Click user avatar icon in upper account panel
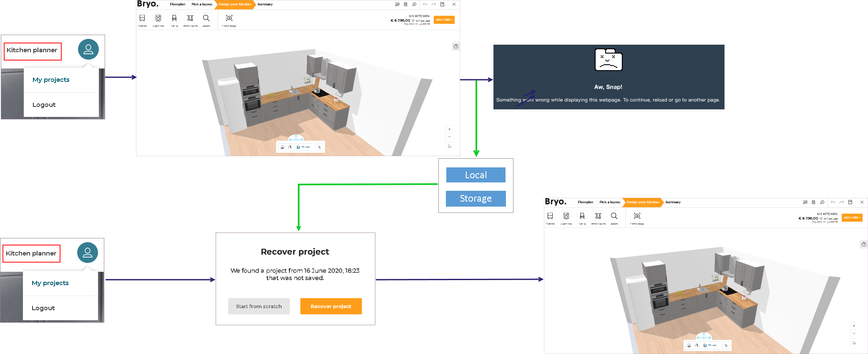 click(x=88, y=50)
